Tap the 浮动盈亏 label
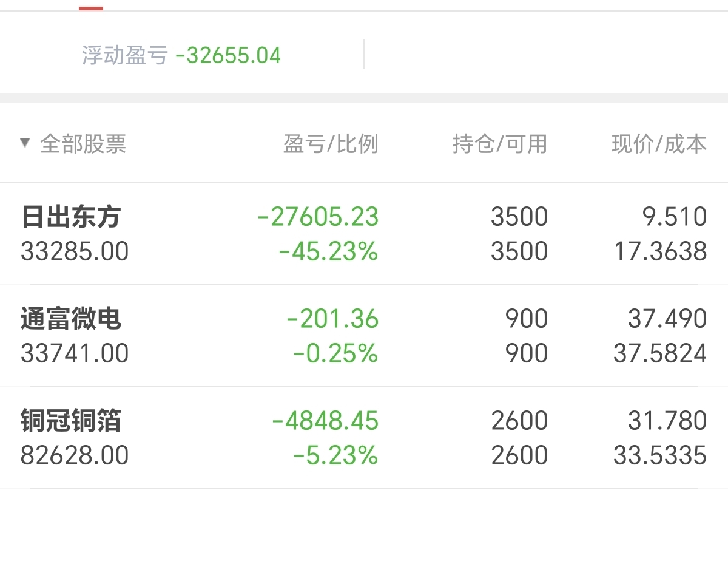 pyautogui.click(x=124, y=55)
